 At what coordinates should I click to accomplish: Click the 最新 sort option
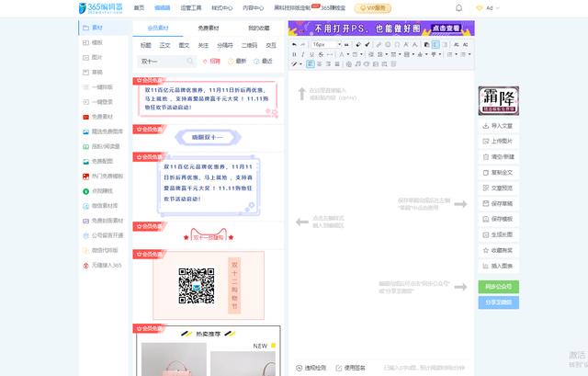point(237,62)
